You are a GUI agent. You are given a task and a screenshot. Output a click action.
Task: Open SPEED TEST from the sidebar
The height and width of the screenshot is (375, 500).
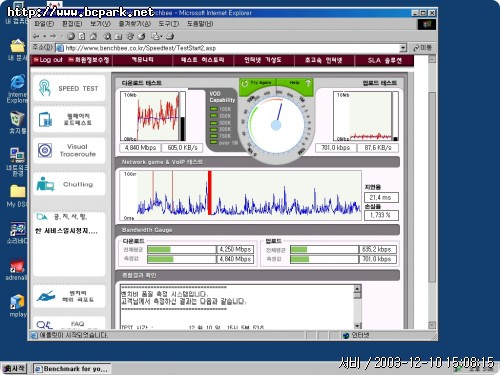[x=69, y=88]
